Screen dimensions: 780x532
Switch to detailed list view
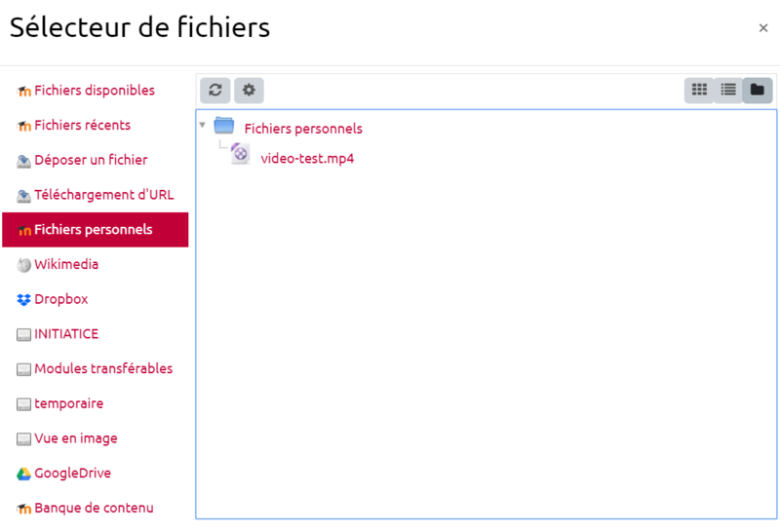pyautogui.click(x=728, y=91)
